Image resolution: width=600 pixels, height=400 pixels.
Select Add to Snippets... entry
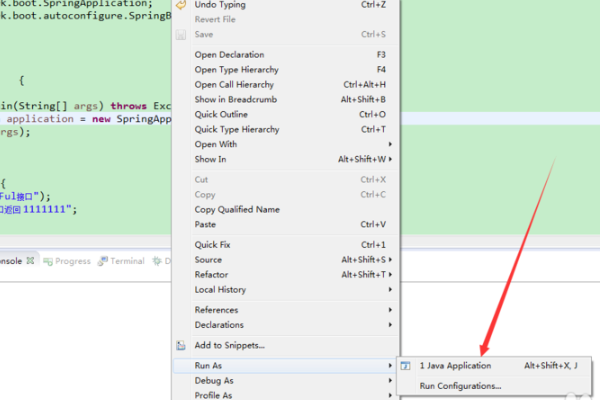coord(286,345)
